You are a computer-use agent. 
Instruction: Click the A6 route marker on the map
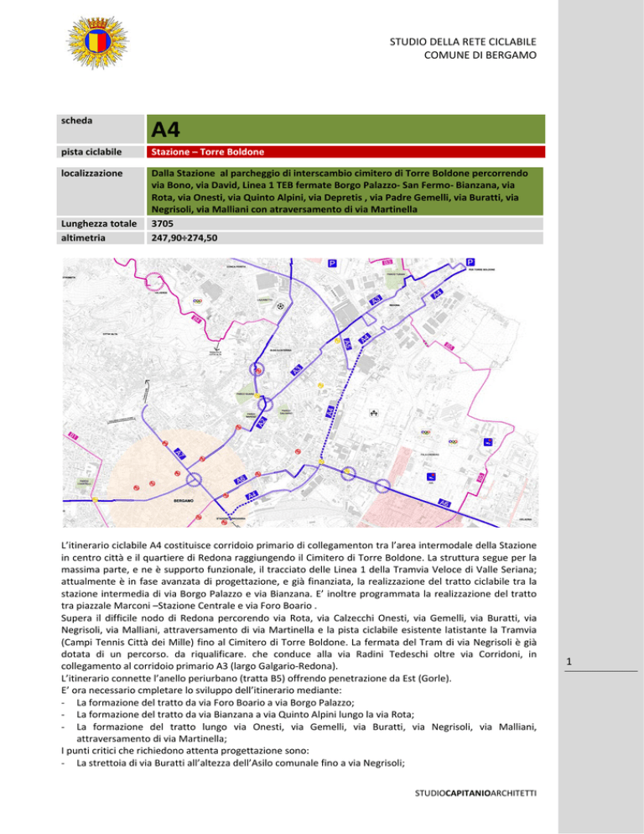(x=444, y=503)
